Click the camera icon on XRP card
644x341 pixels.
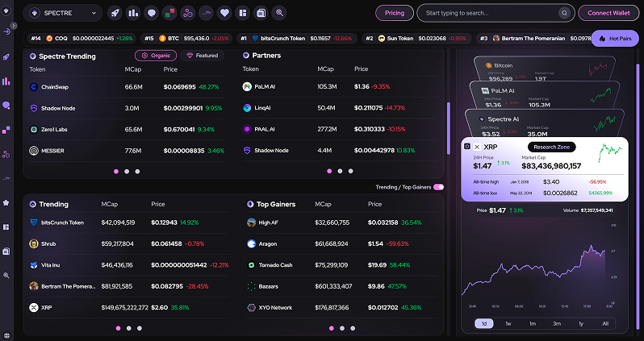(x=467, y=147)
